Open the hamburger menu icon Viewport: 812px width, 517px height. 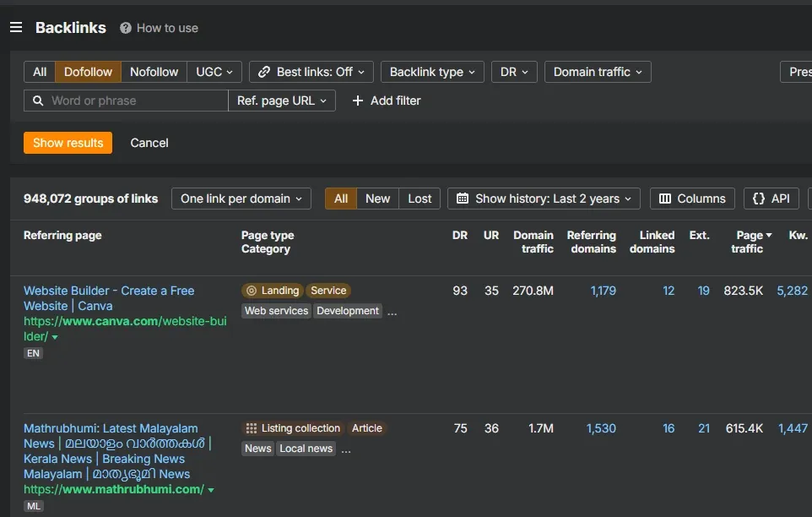pyautogui.click(x=16, y=28)
